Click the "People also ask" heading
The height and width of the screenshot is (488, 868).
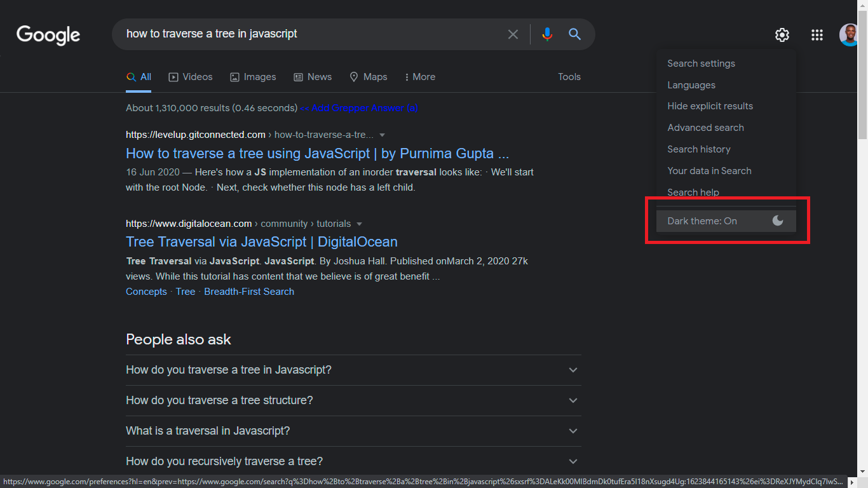coord(179,339)
